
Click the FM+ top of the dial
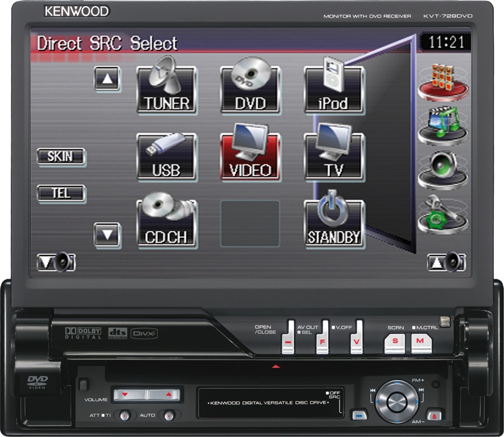tap(398, 383)
